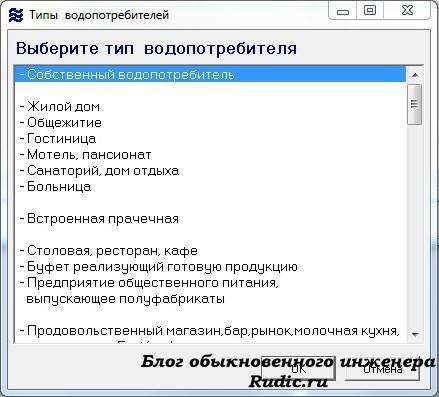Image resolution: width=439 pixels, height=397 pixels.
Task: Choose 'Жилой дом' from the list
Action: pyautogui.click(x=210, y=107)
